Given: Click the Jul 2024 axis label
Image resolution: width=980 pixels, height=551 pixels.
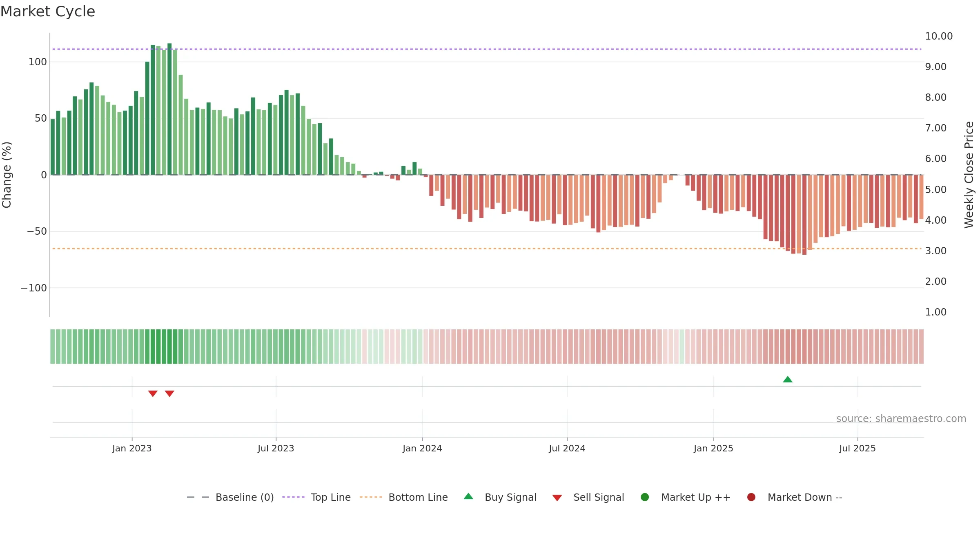Looking at the screenshot, I should pyautogui.click(x=567, y=449).
